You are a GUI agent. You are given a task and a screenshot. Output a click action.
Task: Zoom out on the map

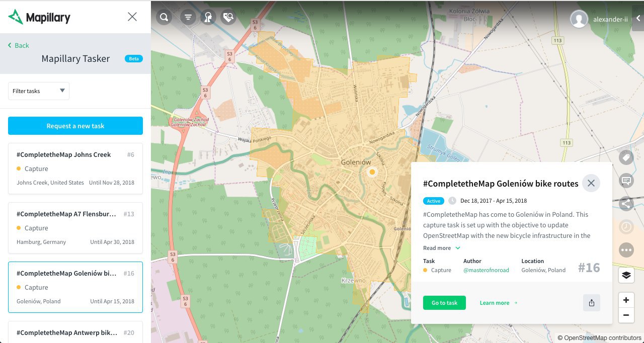626,316
